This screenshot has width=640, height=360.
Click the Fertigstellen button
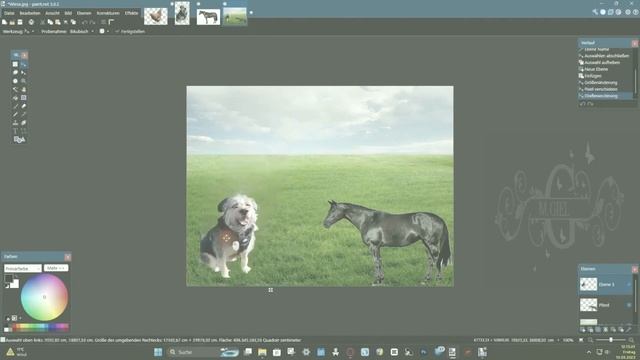(130, 31)
